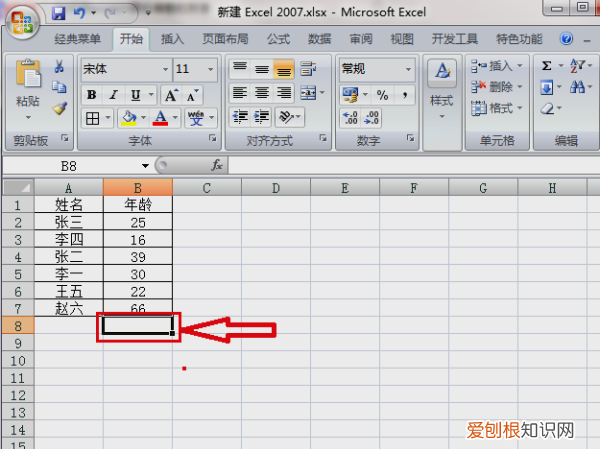This screenshot has width=600, height=449.
Task: Toggle italic formatting
Action: pos(112,95)
